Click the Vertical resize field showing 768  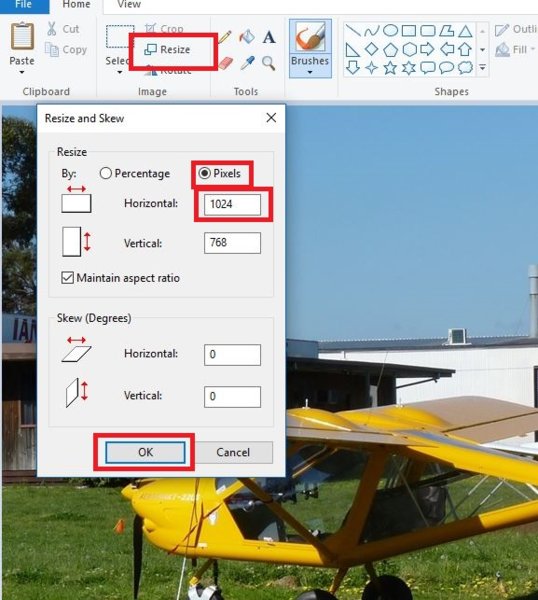232,243
